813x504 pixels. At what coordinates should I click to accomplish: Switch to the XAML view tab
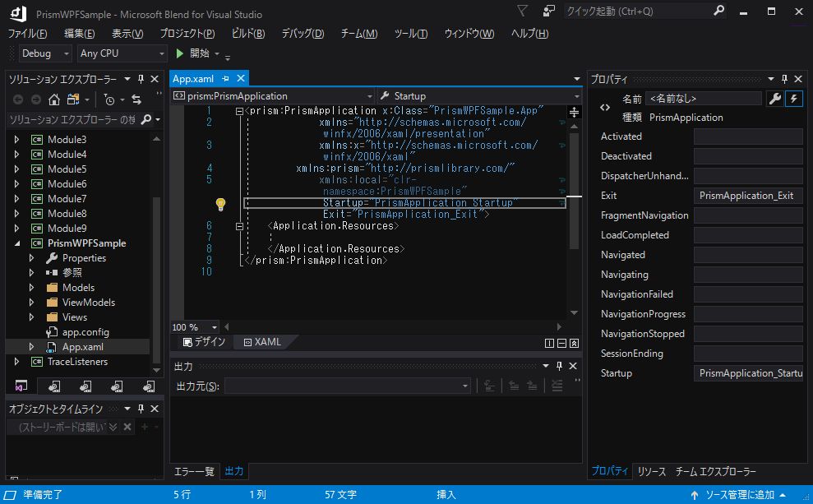click(x=263, y=342)
